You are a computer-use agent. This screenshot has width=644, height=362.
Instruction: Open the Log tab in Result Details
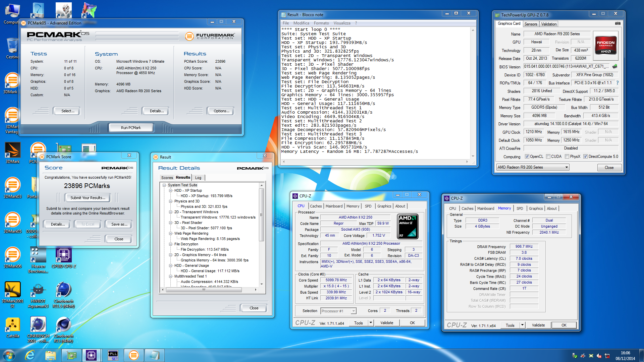(198, 178)
